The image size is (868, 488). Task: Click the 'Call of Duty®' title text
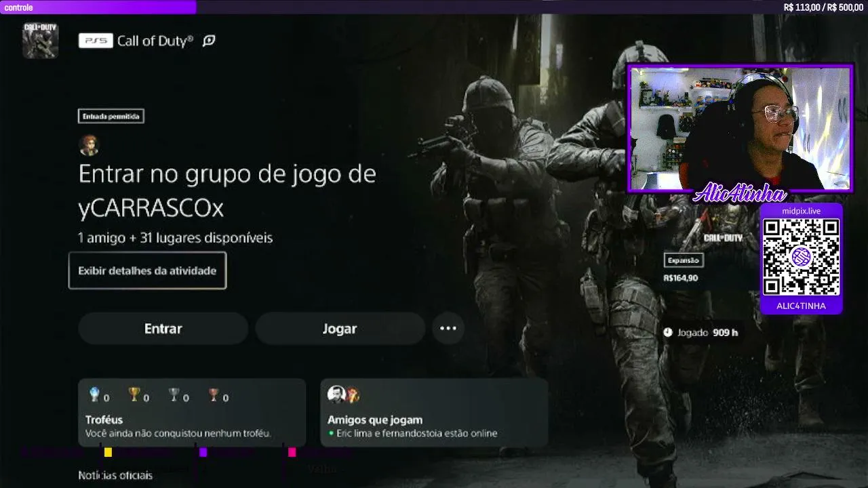click(x=155, y=41)
